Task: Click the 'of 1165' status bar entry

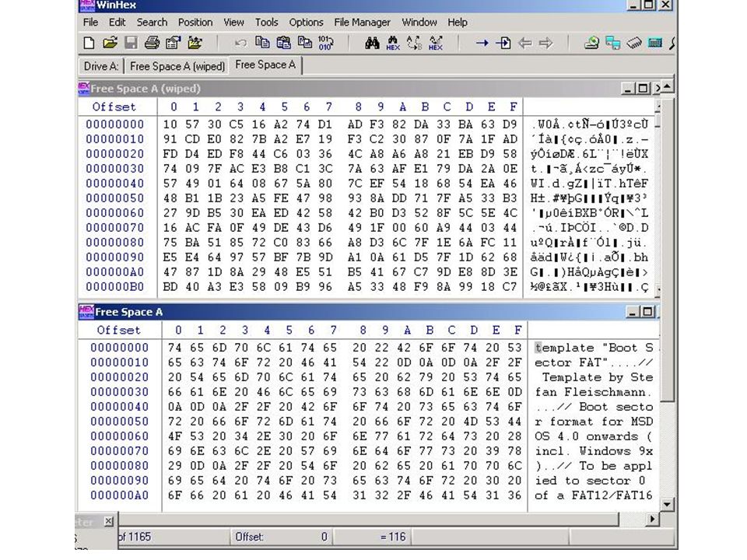Action: (x=135, y=537)
